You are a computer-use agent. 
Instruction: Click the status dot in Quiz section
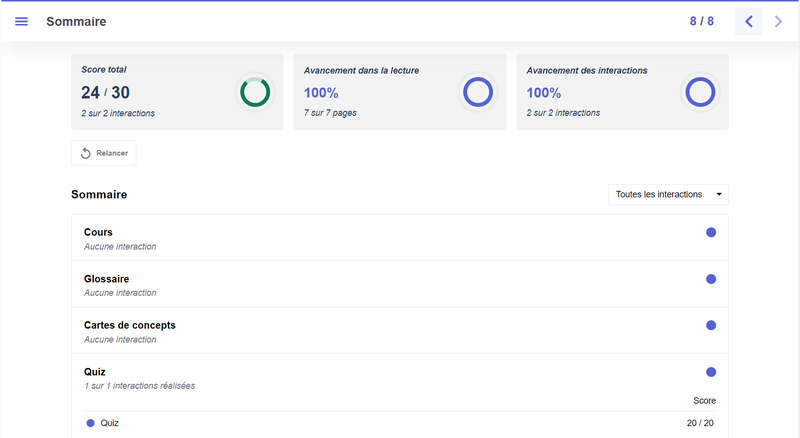pos(711,372)
